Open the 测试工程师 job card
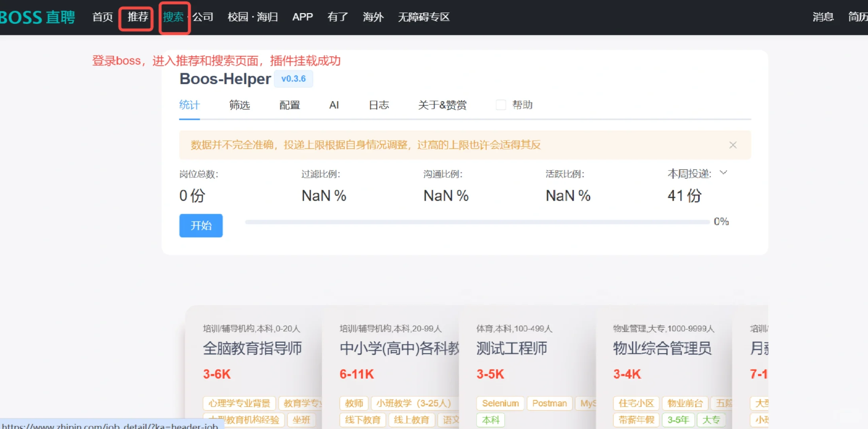Viewport: 868px width, 429px height. (512, 348)
